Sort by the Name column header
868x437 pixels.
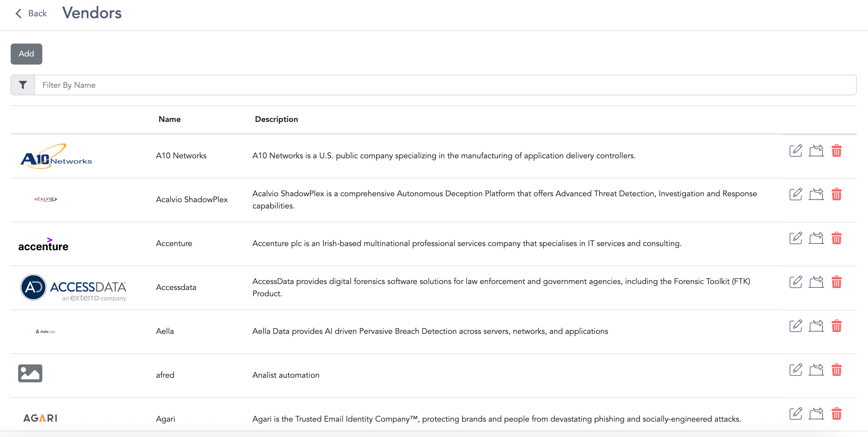pyautogui.click(x=170, y=119)
